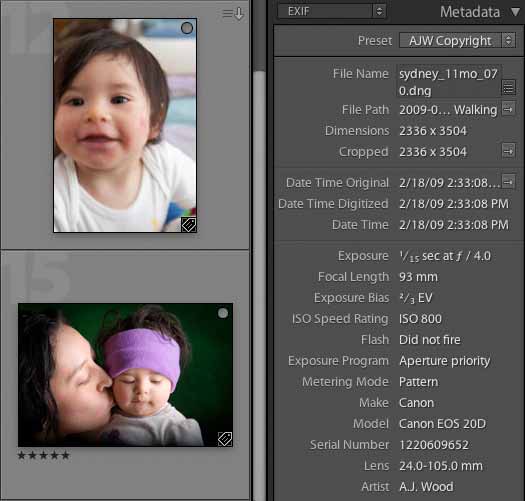This screenshot has height=501, width=525.
Task: Click the Exposure Bias value 2/3 EV
Action: coord(416,298)
